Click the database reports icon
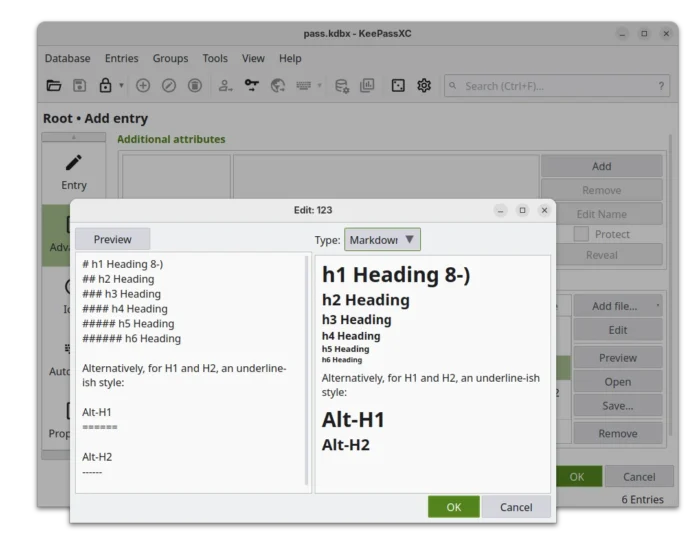The height and width of the screenshot is (537, 700). tap(367, 86)
